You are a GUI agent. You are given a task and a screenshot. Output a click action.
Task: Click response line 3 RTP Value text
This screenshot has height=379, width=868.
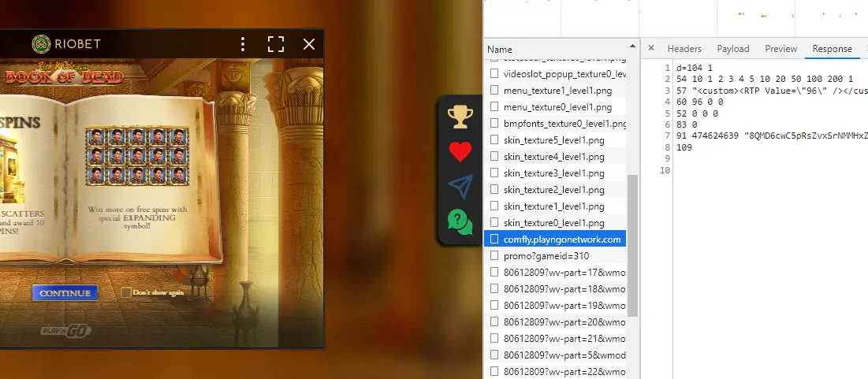[773, 91]
